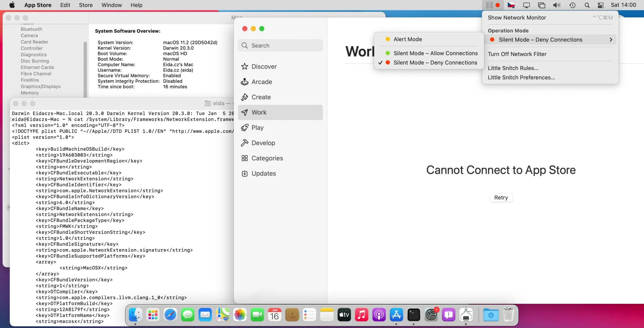Select Bluetooth in System Information sidebar

tap(31, 29)
